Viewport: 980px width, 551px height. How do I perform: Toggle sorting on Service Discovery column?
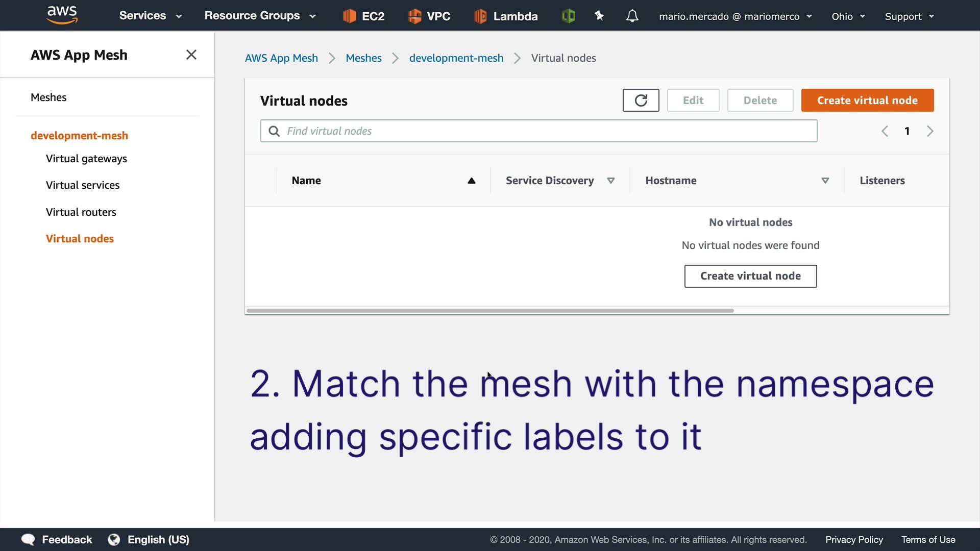[x=610, y=181]
